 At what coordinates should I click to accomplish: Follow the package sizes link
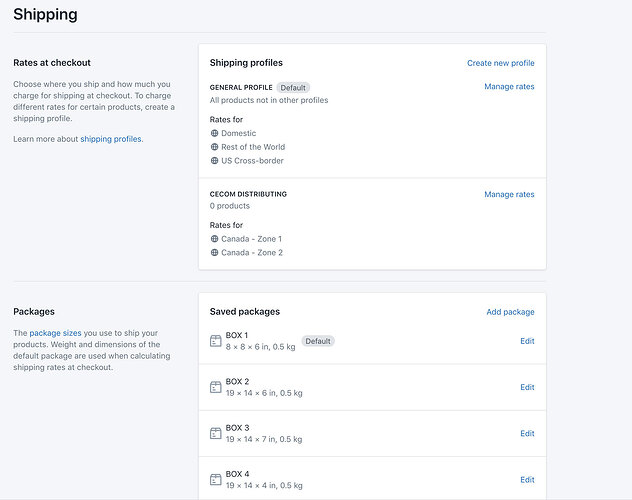pyautogui.click(x=56, y=333)
